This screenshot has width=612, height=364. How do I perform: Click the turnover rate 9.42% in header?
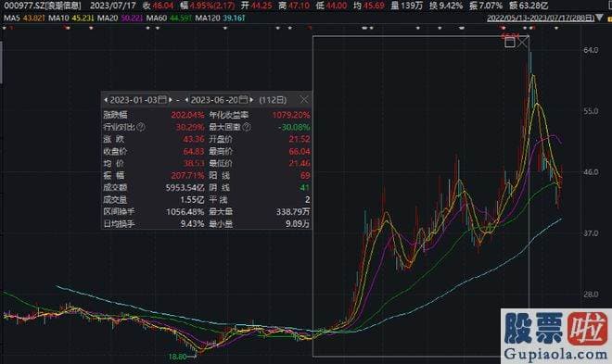451,6
